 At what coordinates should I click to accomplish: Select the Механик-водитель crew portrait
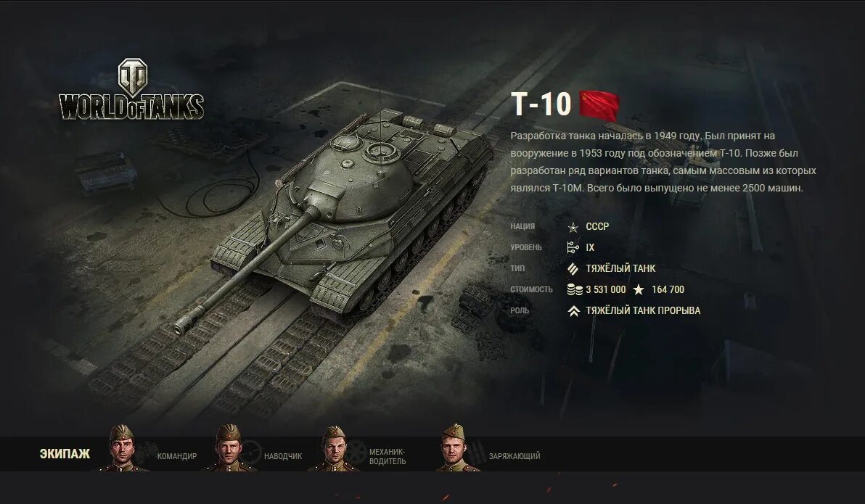(335, 448)
